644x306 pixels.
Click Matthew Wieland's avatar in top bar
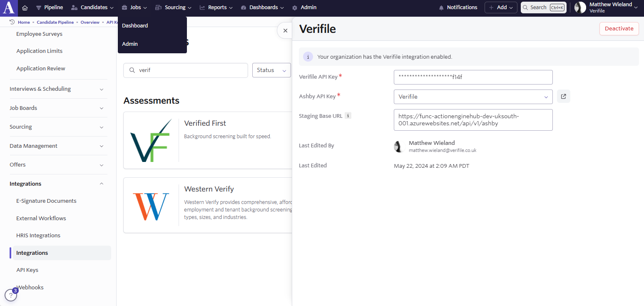(580, 7)
